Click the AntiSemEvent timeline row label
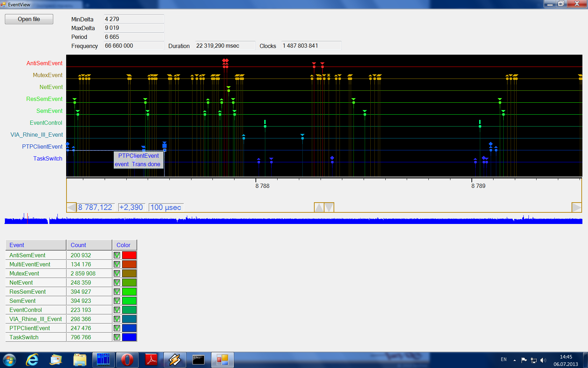 (44, 63)
